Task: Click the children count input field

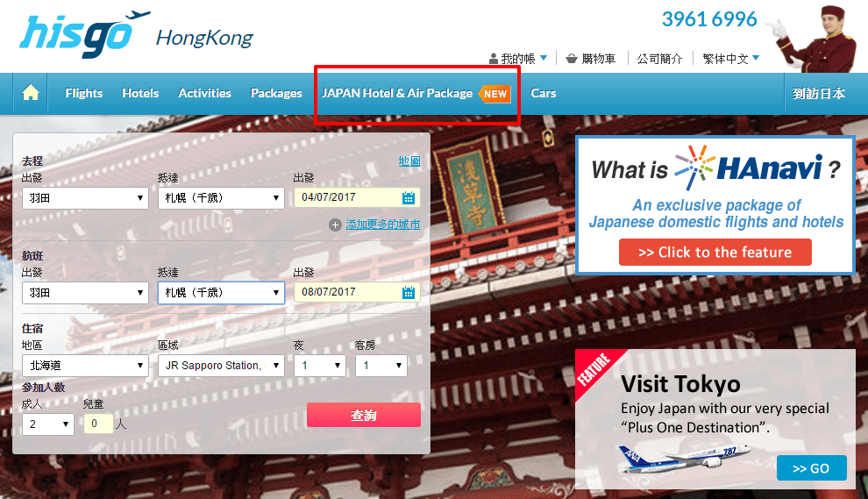Action: [x=98, y=424]
